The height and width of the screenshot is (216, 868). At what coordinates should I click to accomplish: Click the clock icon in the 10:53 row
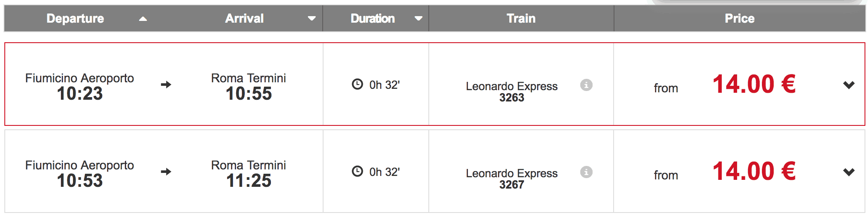[x=357, y=171]
